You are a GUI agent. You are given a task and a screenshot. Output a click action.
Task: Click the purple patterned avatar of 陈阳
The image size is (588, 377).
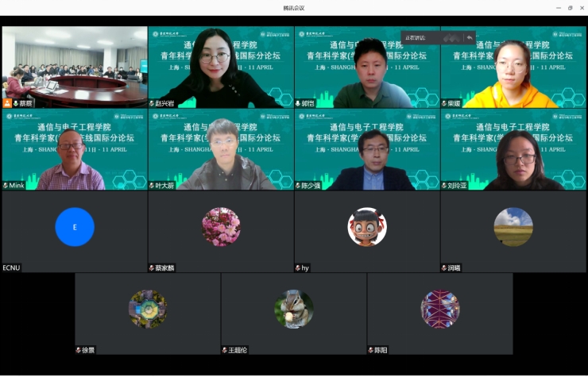[440, 310]
